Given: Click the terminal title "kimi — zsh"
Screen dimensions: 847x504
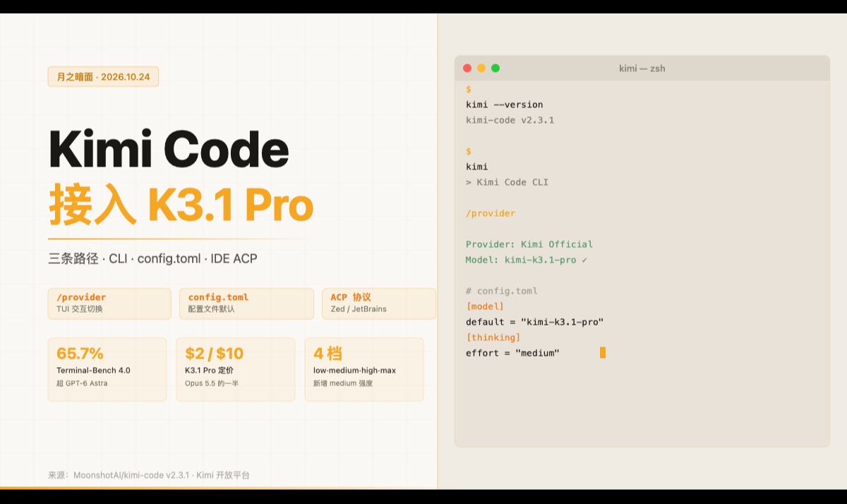Looking at the screenshot, I should coord(642,68).
